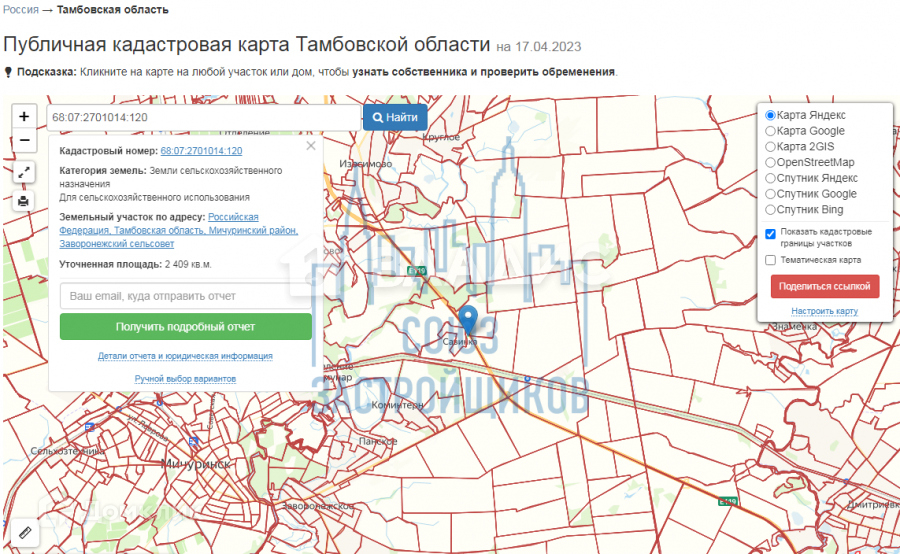Zoom in the map with plus button
This screenshot has height=554, width=900.
point(25,116)
